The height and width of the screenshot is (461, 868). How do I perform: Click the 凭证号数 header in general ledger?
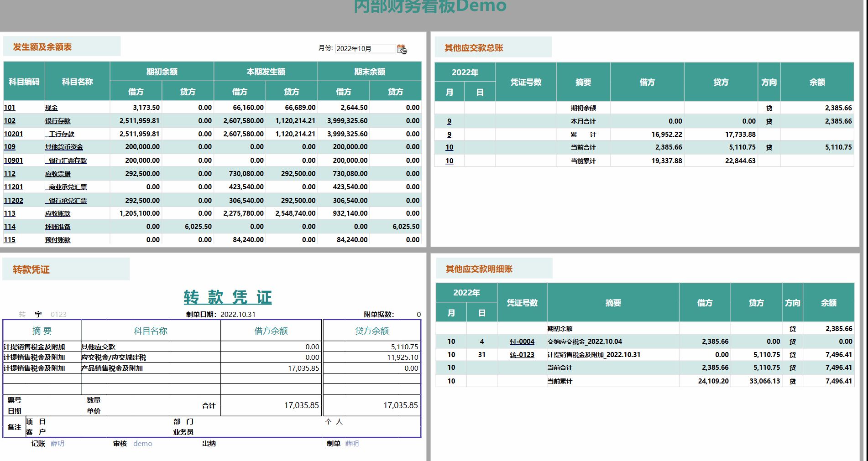(x=526, y=82)
